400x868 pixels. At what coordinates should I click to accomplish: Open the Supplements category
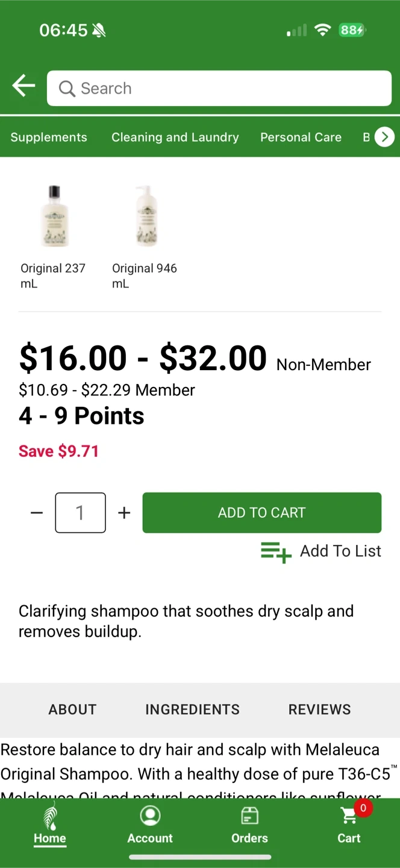(49, 137)
